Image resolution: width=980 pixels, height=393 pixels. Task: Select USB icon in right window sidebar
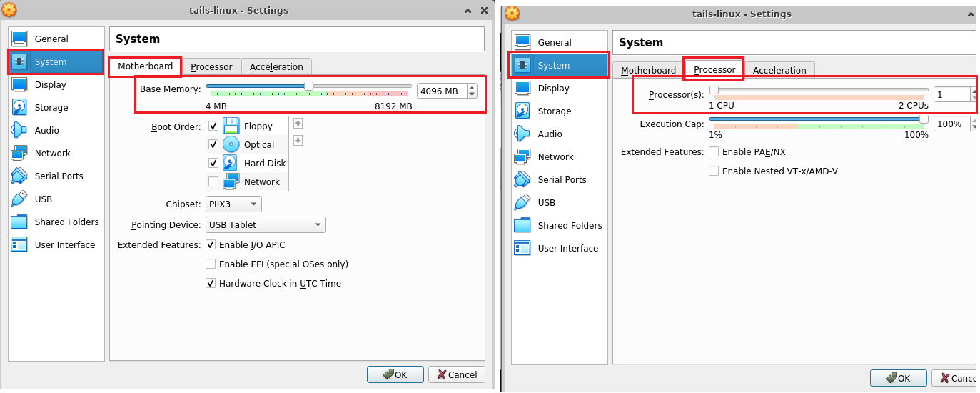[x=523, y=202]
